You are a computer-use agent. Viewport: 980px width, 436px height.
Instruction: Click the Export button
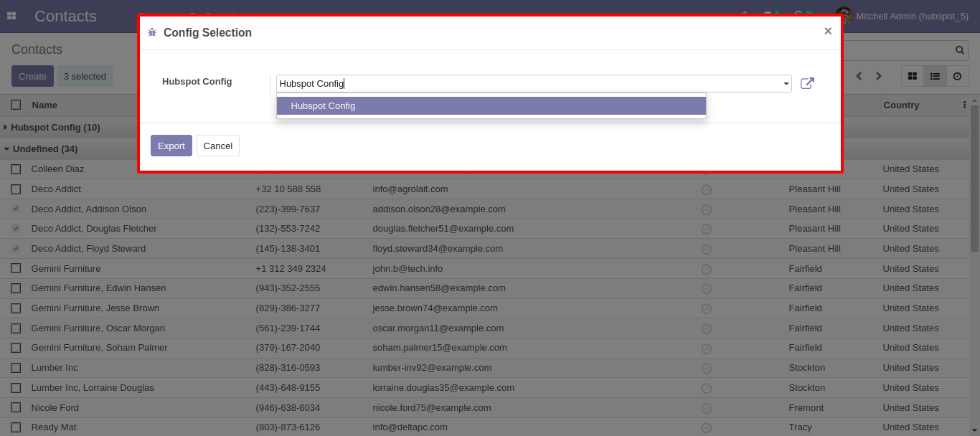[171, 146]
